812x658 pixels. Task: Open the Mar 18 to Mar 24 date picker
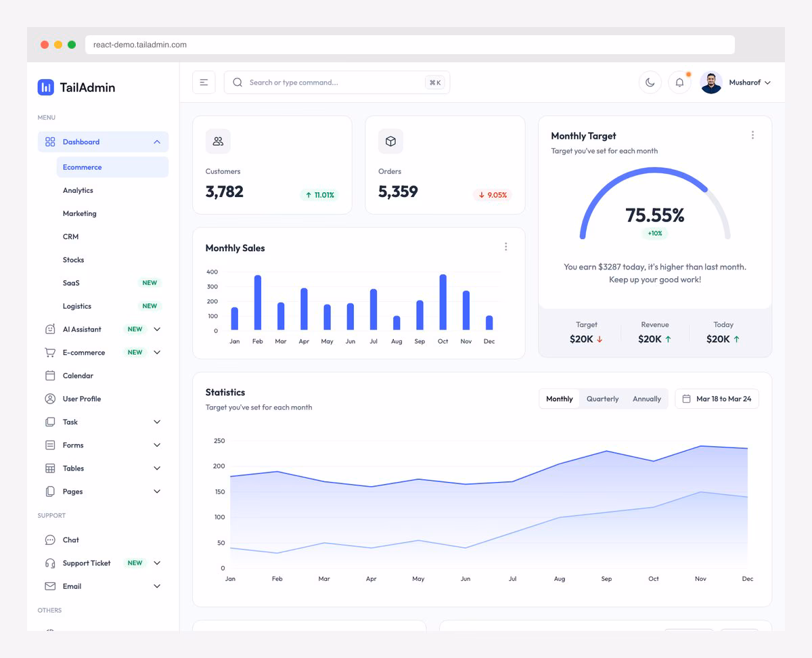717,399
